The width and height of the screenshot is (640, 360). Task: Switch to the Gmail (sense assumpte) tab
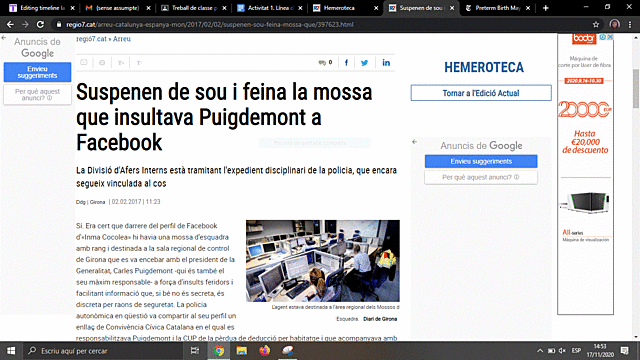click(x=113, y=8)
